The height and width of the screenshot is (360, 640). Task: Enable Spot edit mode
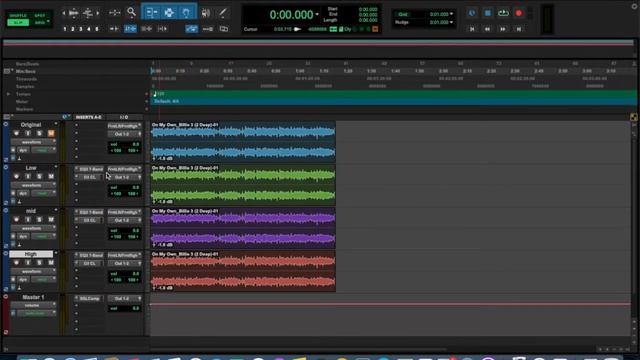(x=40, y=16)
